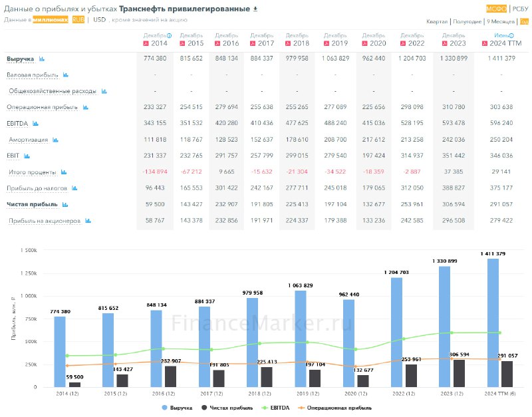Toggle EBITDA series in chart legend
Screen dimensions: 532x417
(275, 408)
